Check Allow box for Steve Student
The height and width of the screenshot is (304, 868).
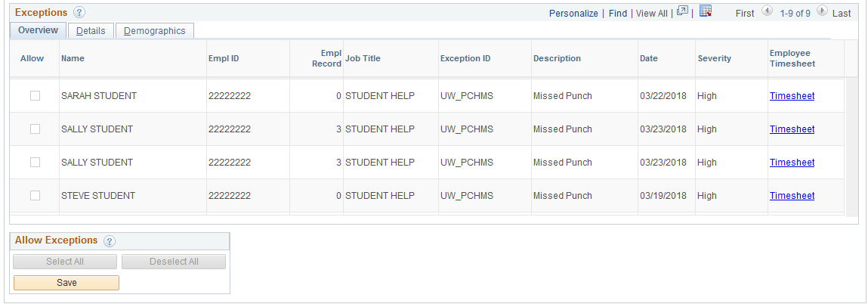pos(35,195)
